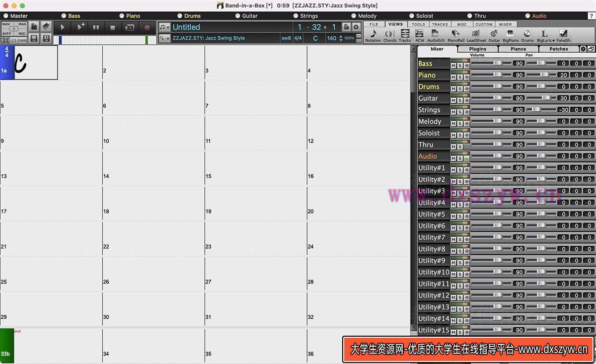Click the Bass volume slider handle
Viewport: 596px width, 364px height.
[x=497, y=63]
